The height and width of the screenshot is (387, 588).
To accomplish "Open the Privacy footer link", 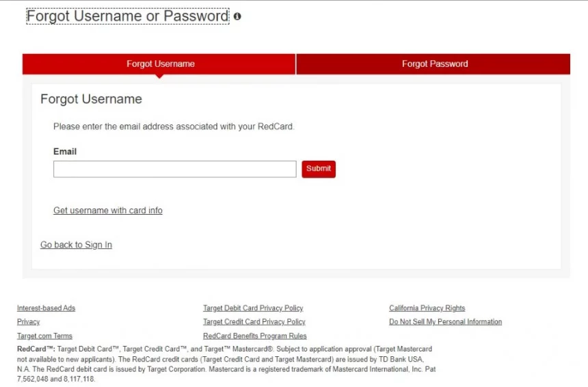I will [29, 322].
